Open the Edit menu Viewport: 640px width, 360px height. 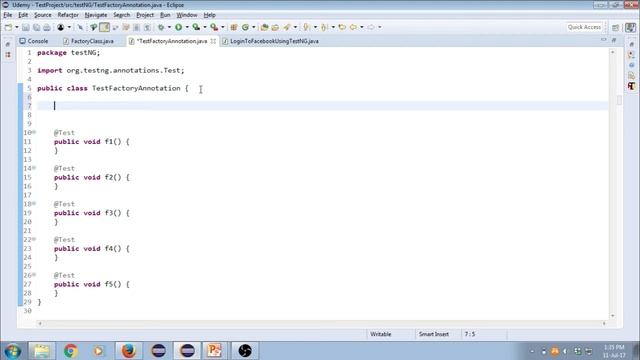[23, 15]
